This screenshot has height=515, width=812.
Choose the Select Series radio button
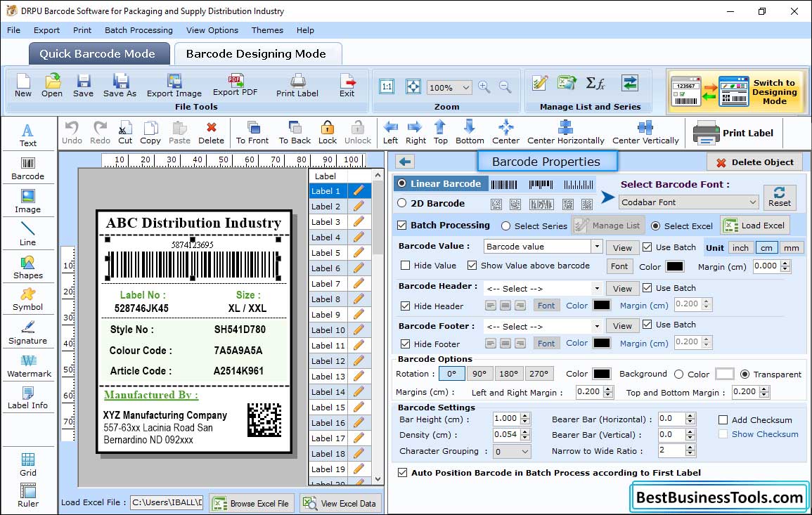(x=506, y=226)
